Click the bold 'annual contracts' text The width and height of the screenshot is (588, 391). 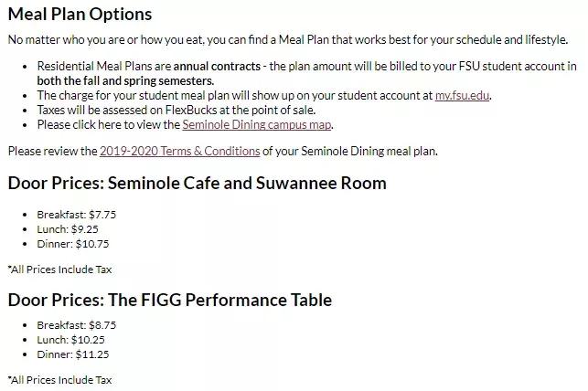[x=217, y=67]
